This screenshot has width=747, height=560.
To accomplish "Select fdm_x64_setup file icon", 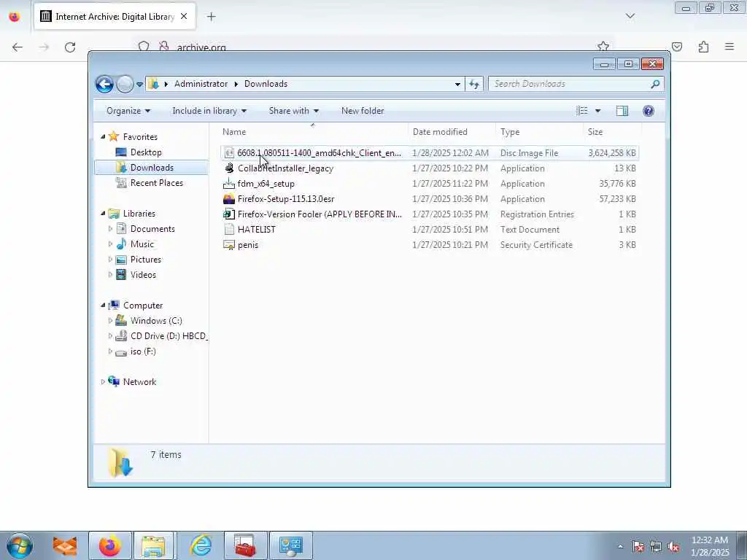I will click(x=229, y=183).
